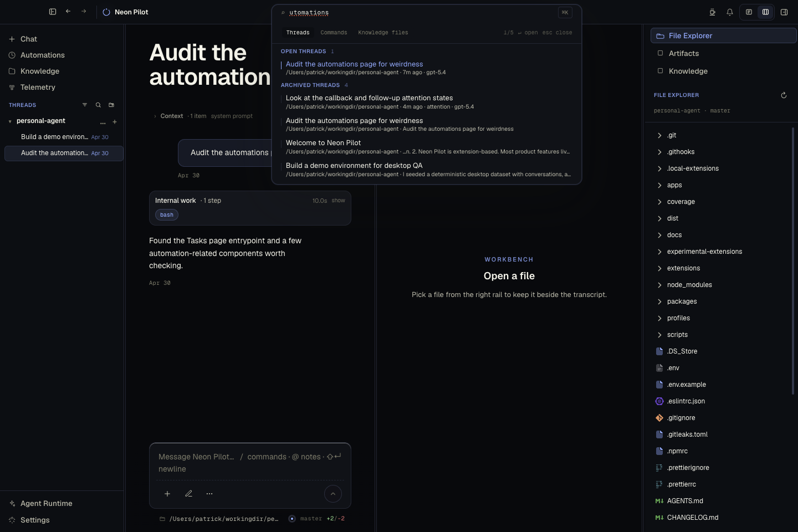Image resolution: width=798 pixels, height=532 pixels.
Task: Open Knowledge in right rail
Action: [723, 71]
